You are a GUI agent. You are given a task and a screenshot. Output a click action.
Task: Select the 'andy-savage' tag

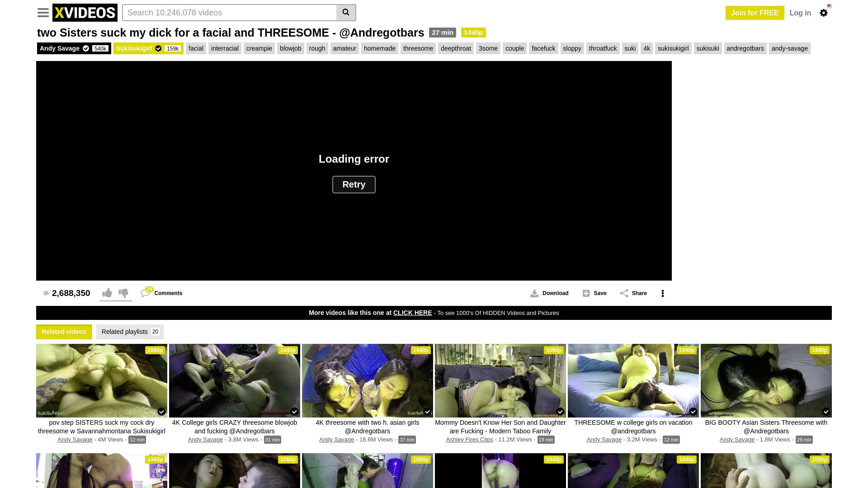790,48
